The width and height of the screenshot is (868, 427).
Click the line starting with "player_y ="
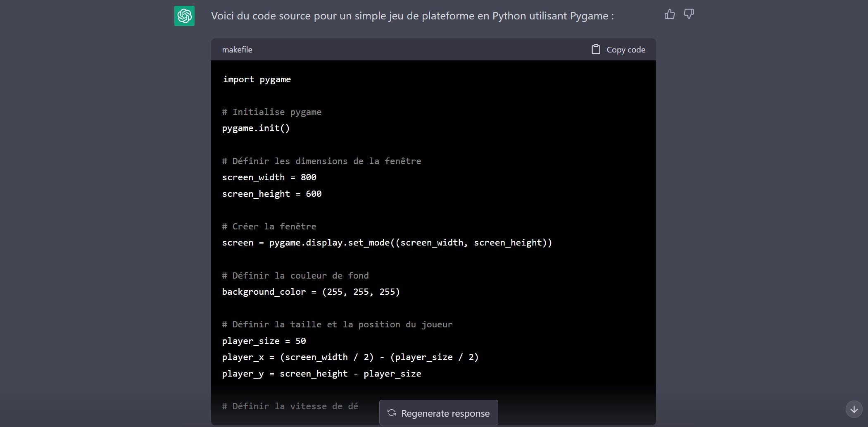coord(322,374)
